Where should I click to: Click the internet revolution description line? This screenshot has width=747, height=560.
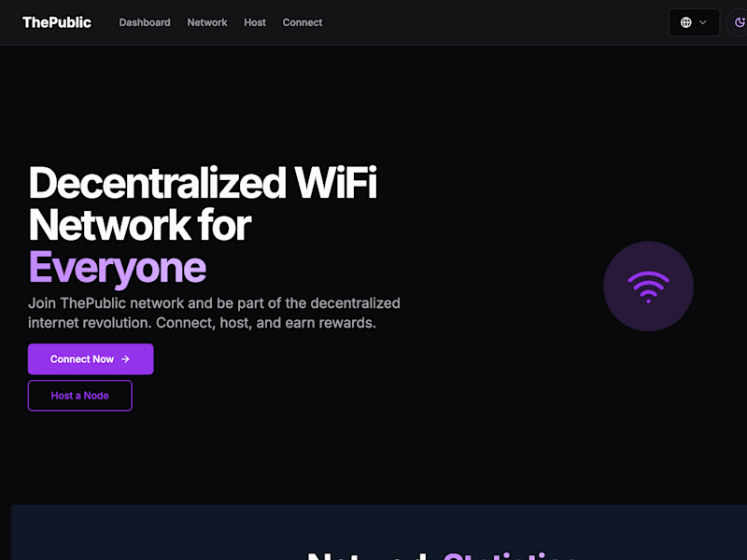(x=202, y=323)
